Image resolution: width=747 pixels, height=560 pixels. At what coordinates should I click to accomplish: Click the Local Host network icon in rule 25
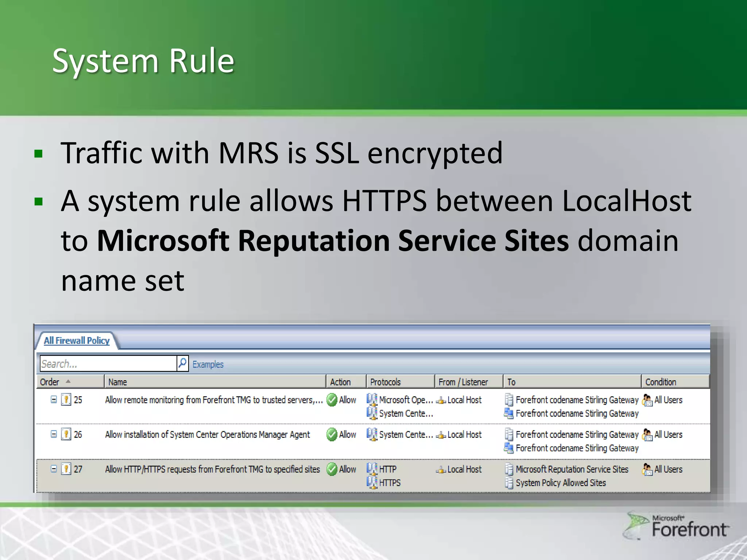pos(441,401)
